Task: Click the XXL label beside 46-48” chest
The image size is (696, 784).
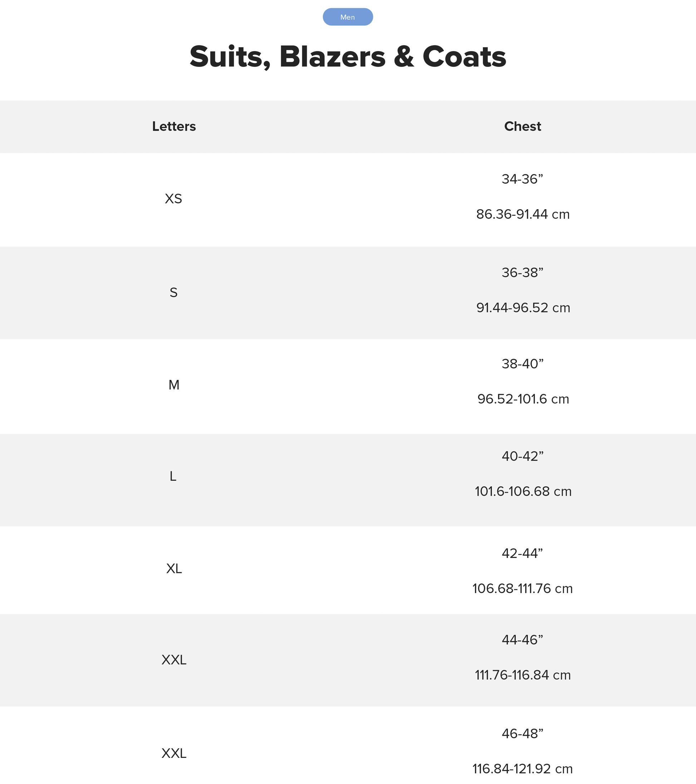Action: point(174,754)
